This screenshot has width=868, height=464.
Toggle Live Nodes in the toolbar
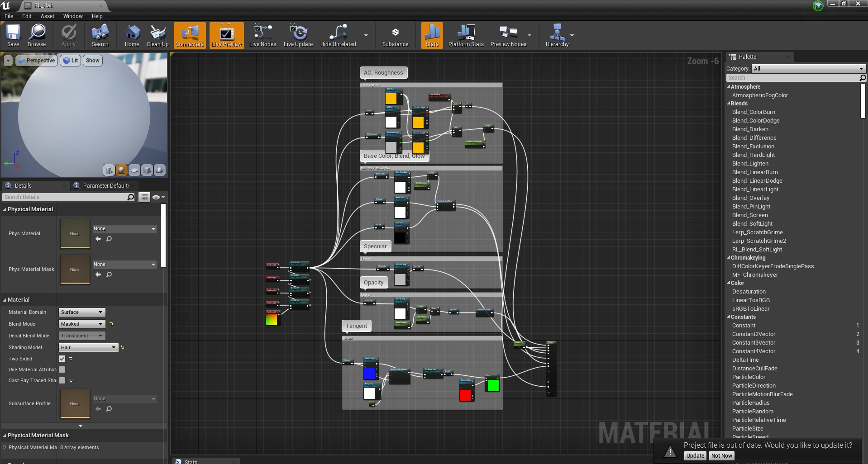click(x=262, y=35)
